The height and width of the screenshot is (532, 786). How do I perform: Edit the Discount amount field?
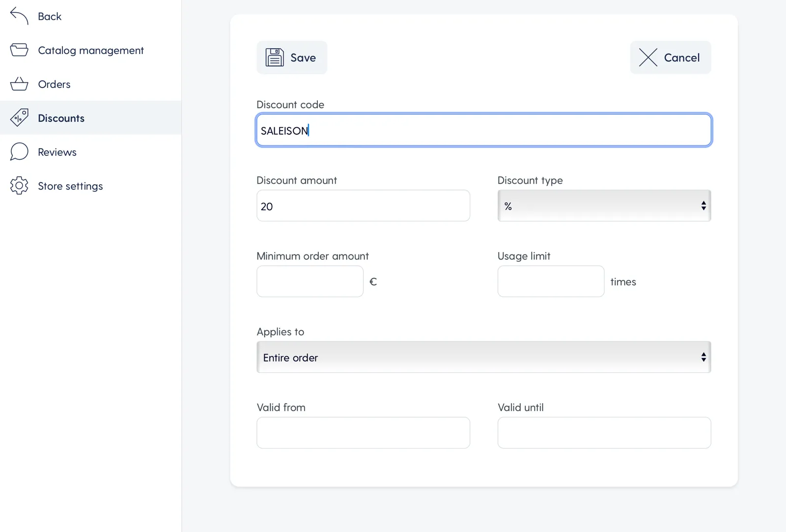point(363,206)
